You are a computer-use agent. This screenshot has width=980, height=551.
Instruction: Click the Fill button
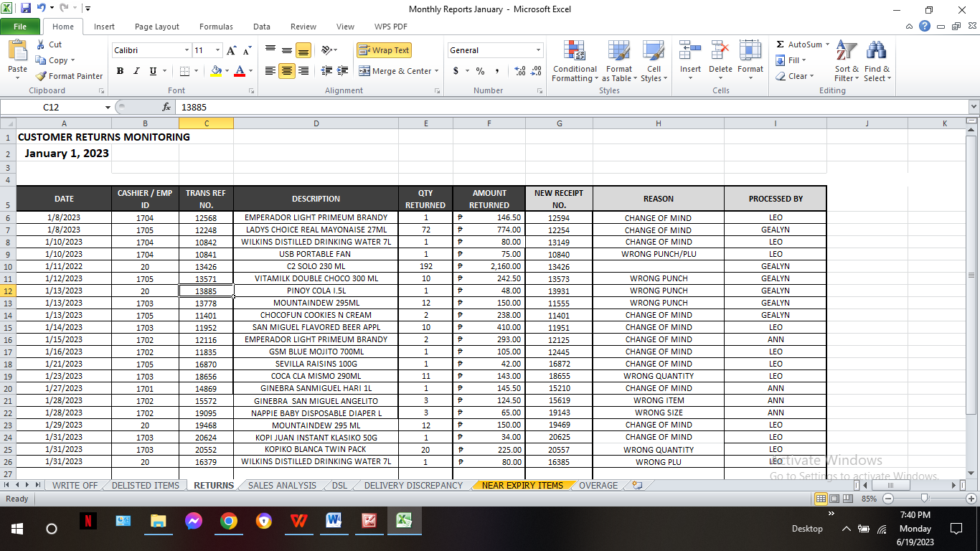point(791,60)
